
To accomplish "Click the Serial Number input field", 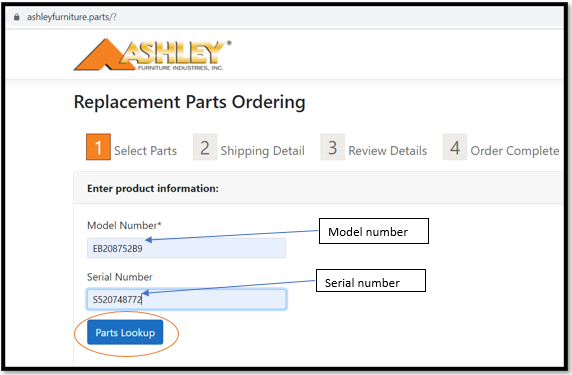I will click(x=186, y=299).
